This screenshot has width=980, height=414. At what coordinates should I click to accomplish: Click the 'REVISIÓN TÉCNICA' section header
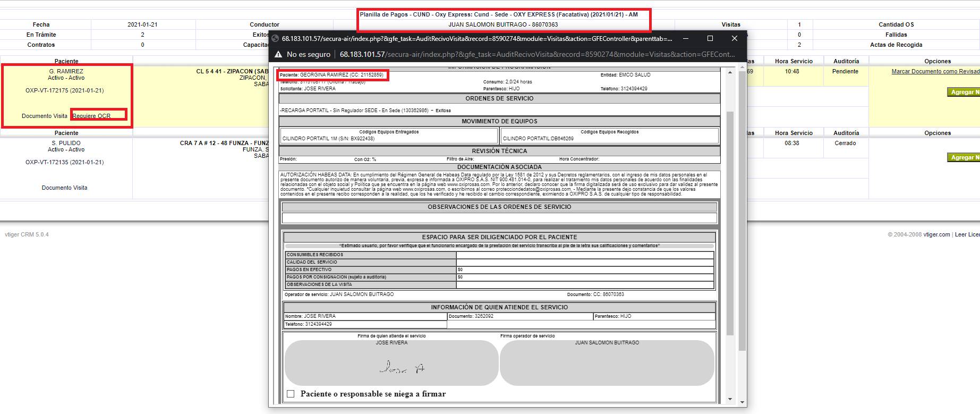pos(499,151)
